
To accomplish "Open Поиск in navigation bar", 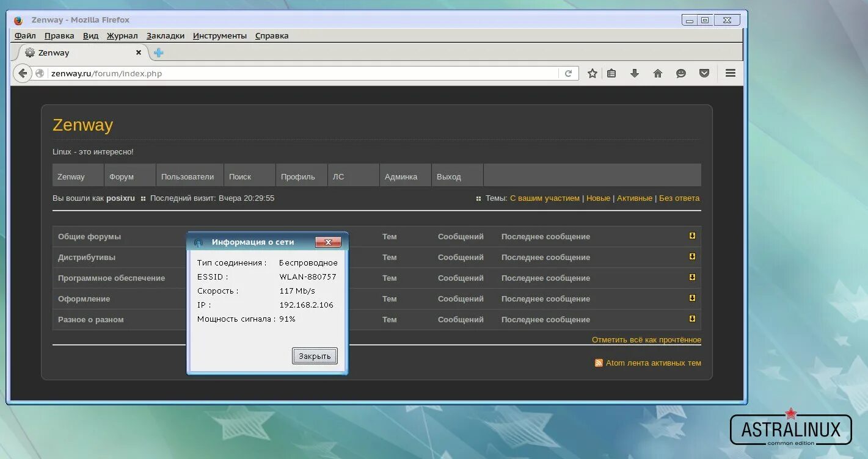I will pyautogui.click(x=250, y=175).
